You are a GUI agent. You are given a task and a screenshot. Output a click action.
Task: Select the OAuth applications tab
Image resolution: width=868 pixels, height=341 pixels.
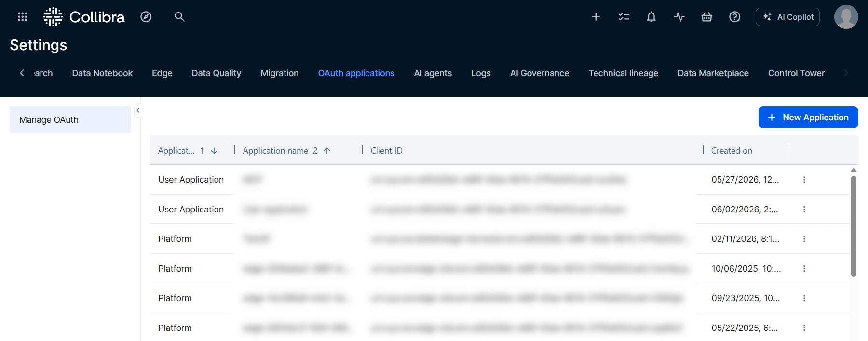(x=356, y=73)
